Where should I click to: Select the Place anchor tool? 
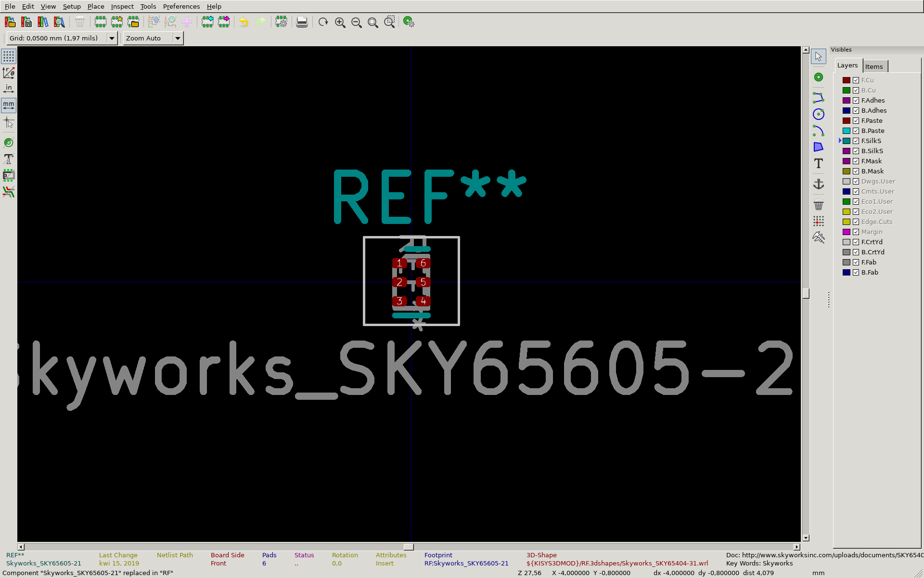818,184
